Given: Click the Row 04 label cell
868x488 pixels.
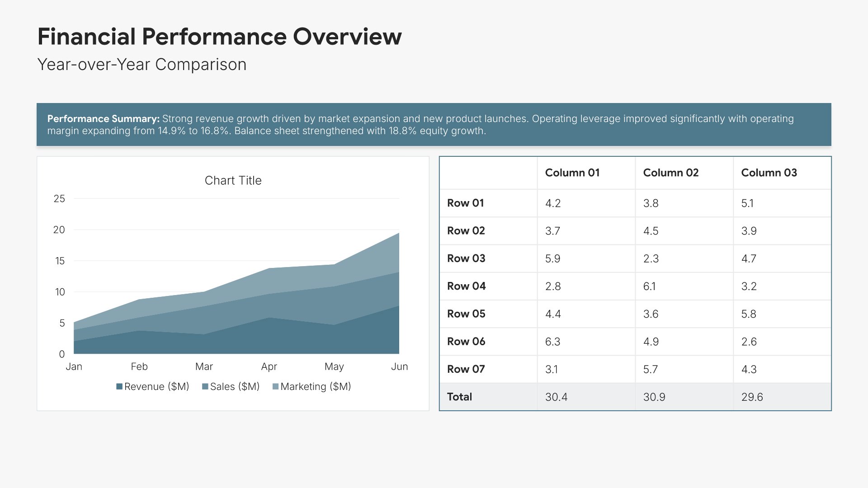Looking at the screenshot, I should [x=466, y=286].
